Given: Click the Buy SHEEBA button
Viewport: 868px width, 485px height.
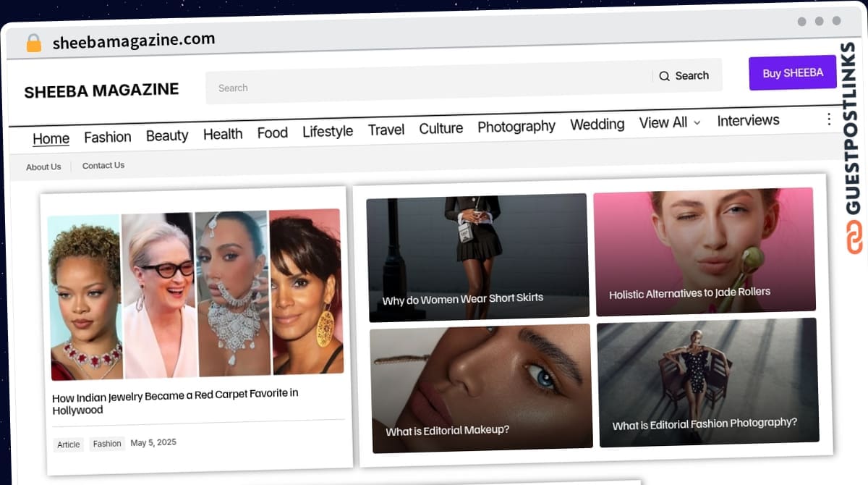Looking at the screenshot, I should click(x=793, y=73).
